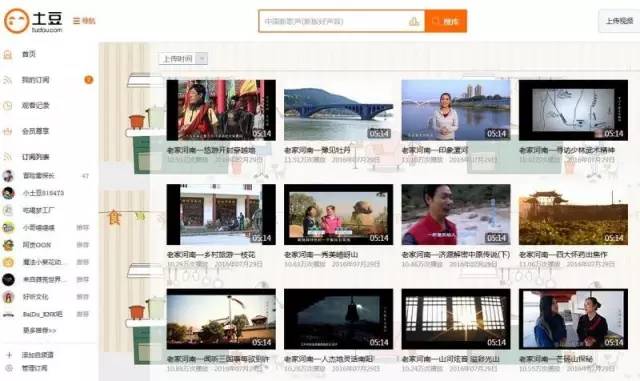Screen dimensions: 640x381
Task: Open the 游开封 video thumbnail
Action: pyautogui.click(x=221, y=110)
